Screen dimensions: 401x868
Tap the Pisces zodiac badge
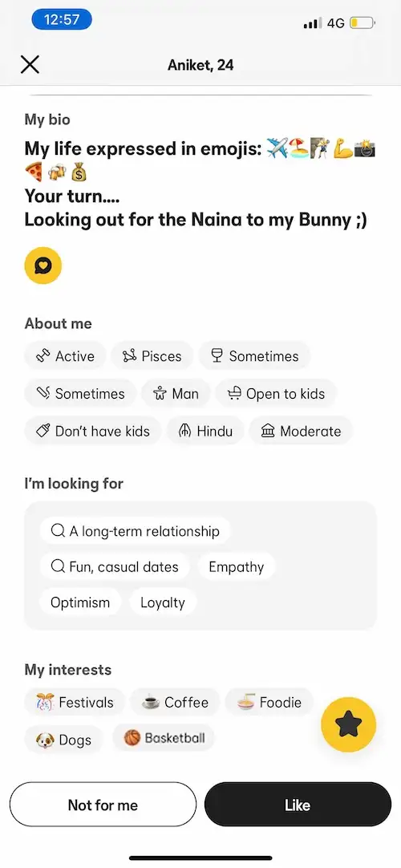152,356
